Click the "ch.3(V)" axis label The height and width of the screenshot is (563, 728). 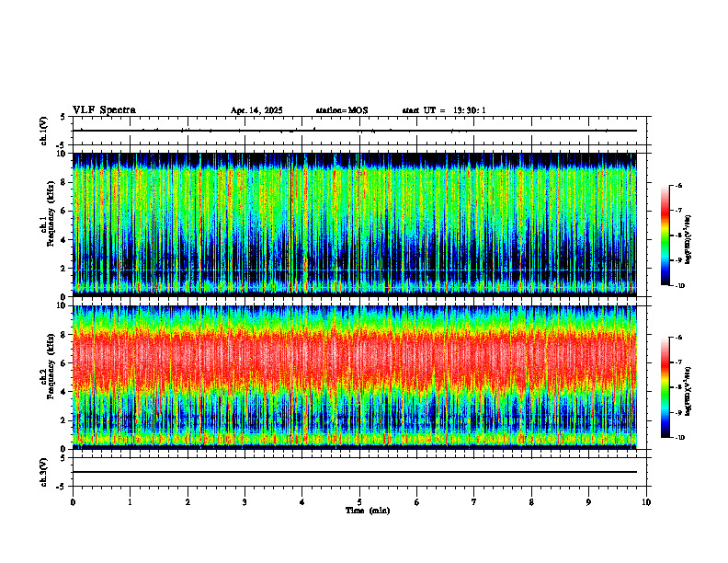(44, 472)
